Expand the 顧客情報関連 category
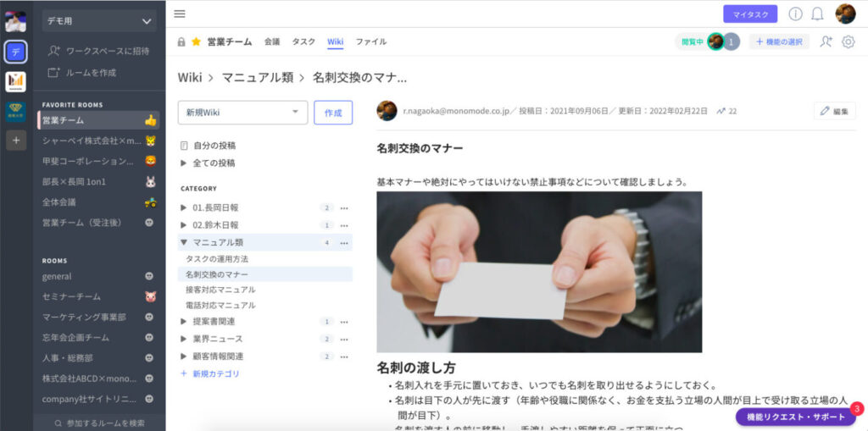 point(184,356)
